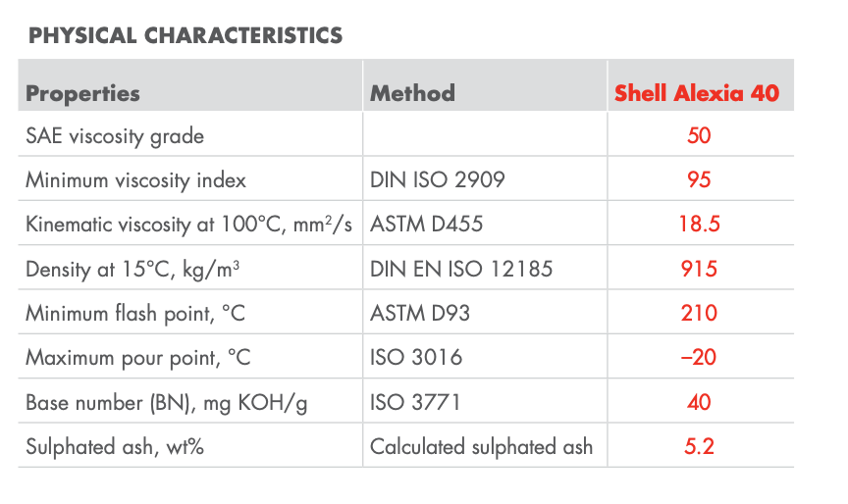The width and height of the screenshot is (848, 504).
Task: Click the Properties column header
Action: [x=83, y=94]
